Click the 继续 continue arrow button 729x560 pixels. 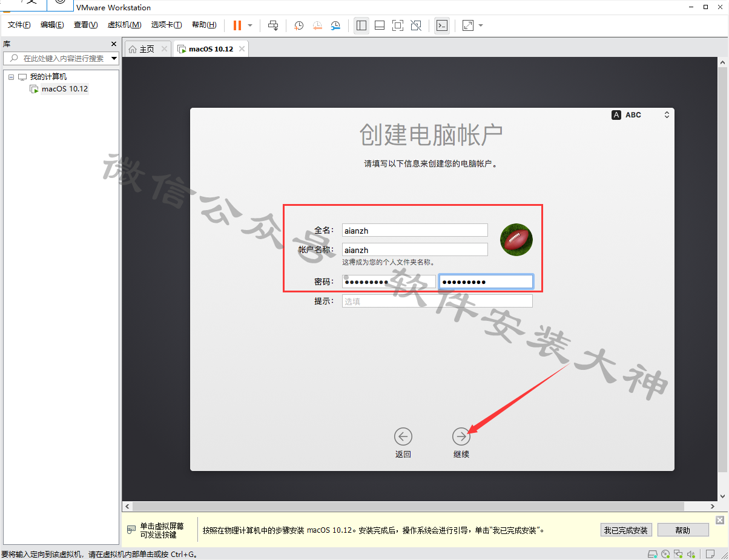(461, 436)
